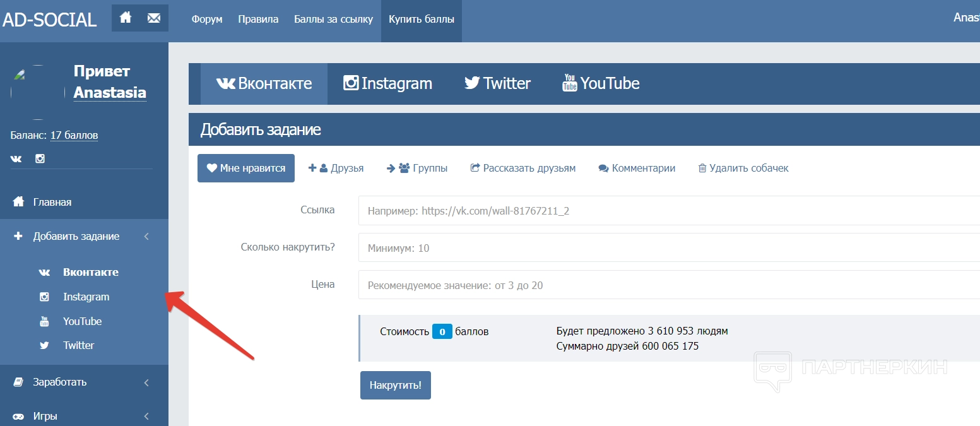Open YouTube in sidebar submenu

pos(82,321)
